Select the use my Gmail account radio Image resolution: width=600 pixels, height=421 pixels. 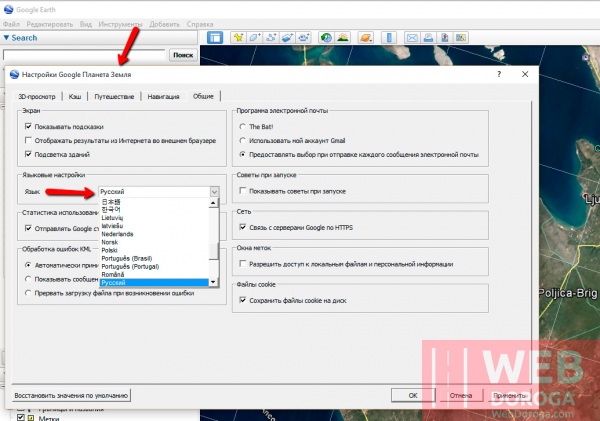243,140
